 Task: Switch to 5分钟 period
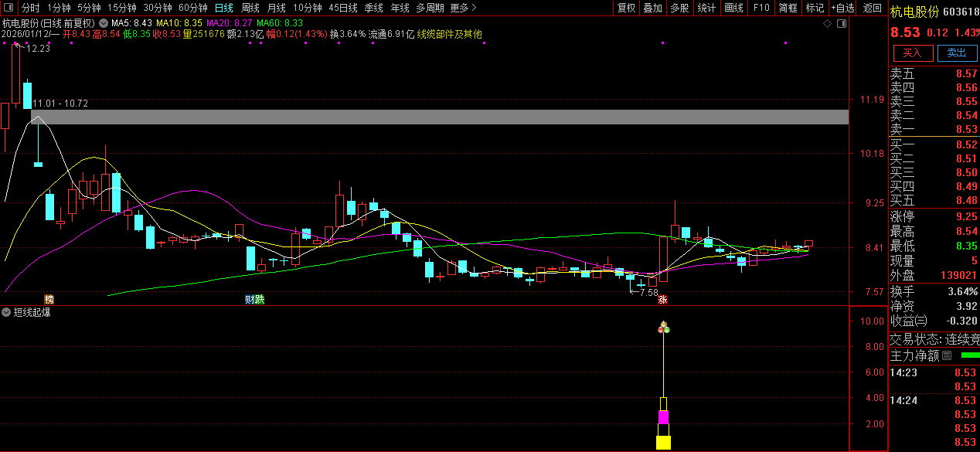click(x=89, y=8)
